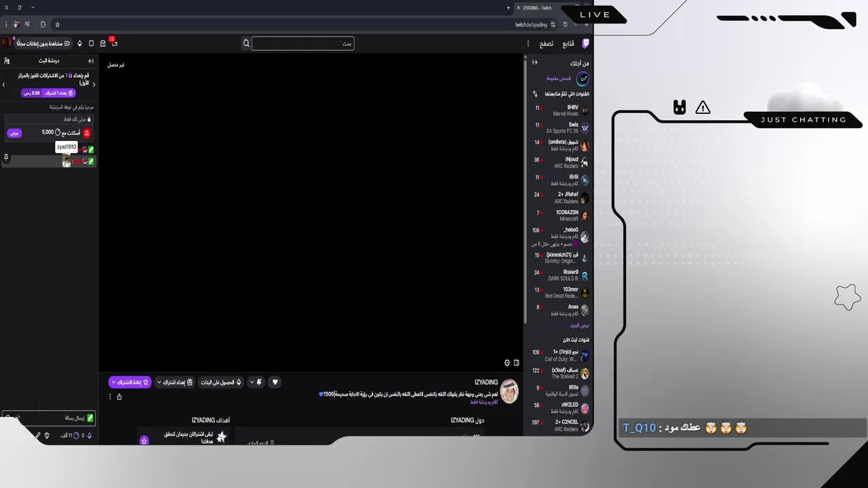Viewport: 868px width, 488px height.
Task: Open the gift a sub dropdown button
Action: (175, 382)
